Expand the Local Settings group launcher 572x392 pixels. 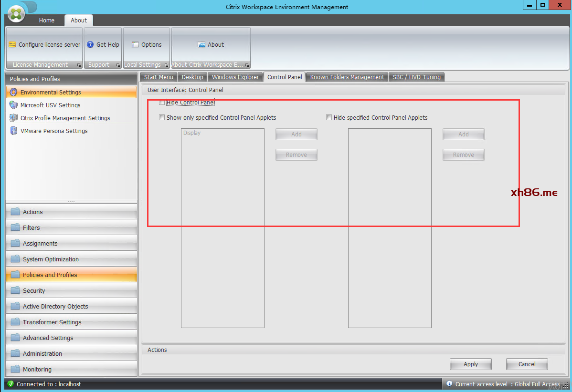tap(166, 65)
